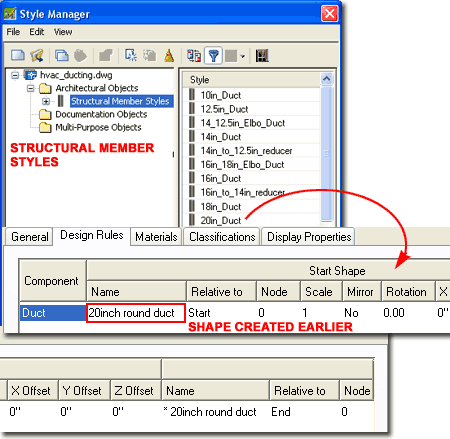Open the Edit menu
Screen dimensions: 450x439
(37, 32)
